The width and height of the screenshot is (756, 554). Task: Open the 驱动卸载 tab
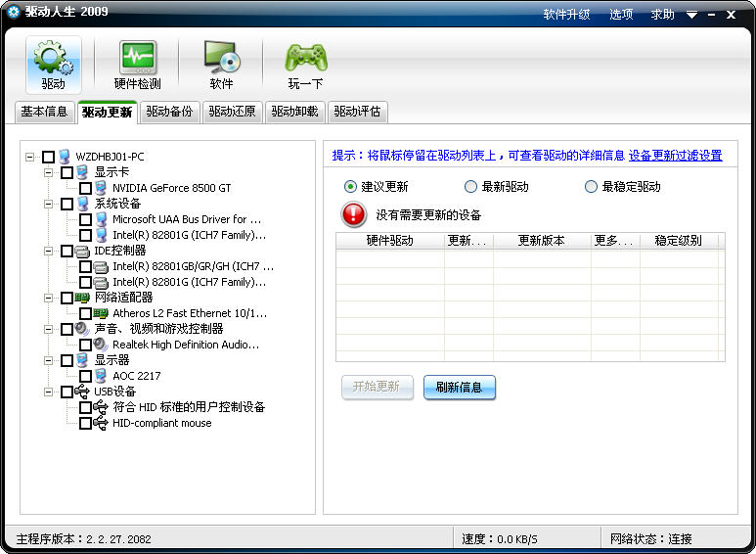tap(294, 112)
